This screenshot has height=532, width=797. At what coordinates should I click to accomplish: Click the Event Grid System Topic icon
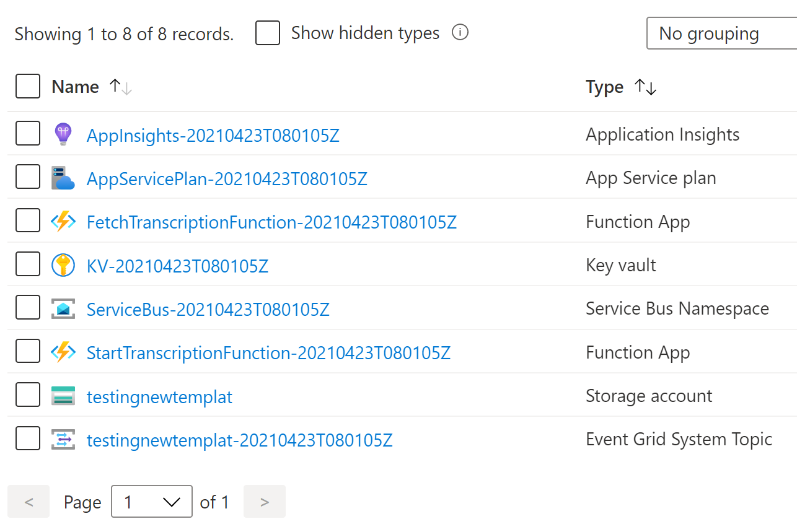tap(63, 440)
